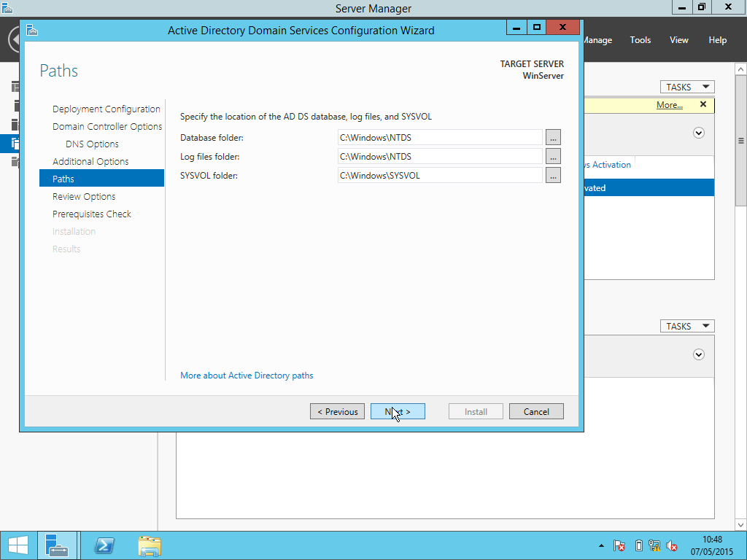Click the Cancel button
The height and width of the screenshot is (560, 747).
[536, 411]
